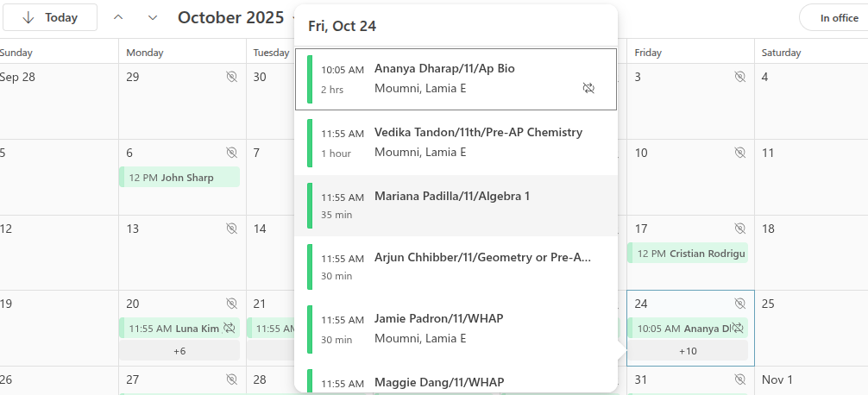
Task: Click work location icon on Monday 29
Action: 231,77
